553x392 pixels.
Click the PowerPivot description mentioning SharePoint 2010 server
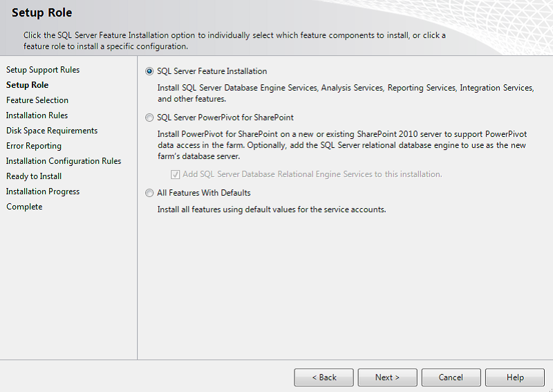pyautogui.click(x=342, y=145)
